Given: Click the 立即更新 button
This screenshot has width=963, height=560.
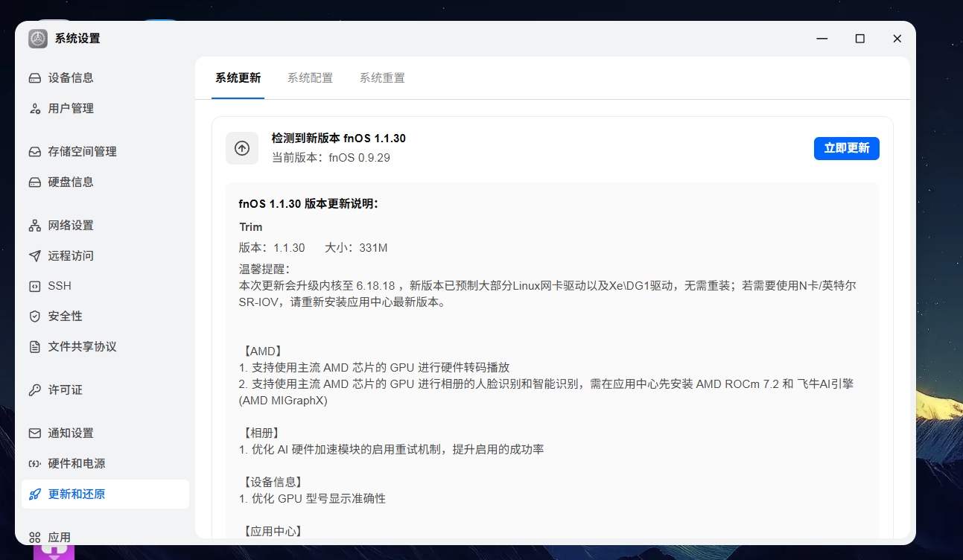Looking at the screenshot, I should click(x=847, y=148).
